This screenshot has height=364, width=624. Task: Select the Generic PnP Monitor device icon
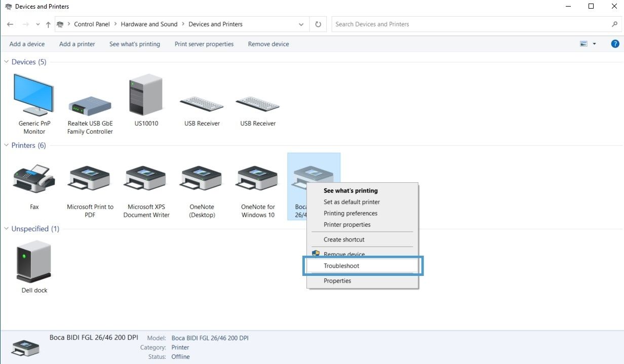(x=34, y=95)
